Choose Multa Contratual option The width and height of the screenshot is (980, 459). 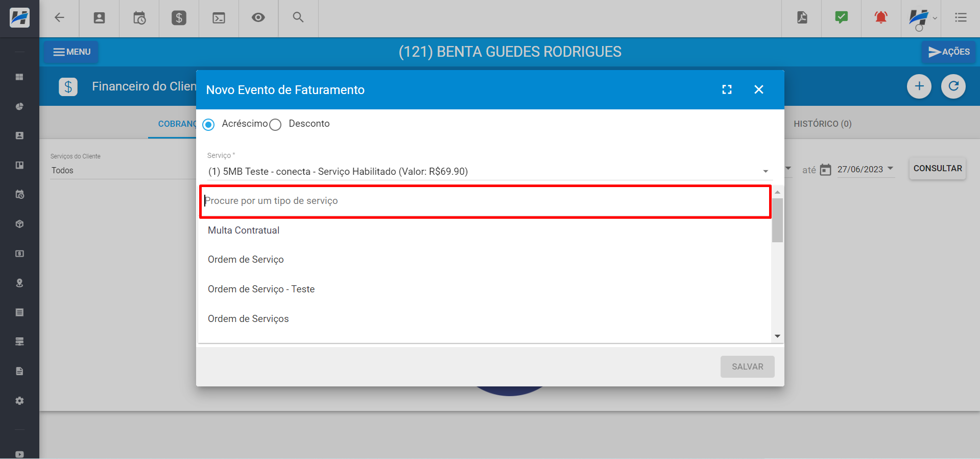485,230
